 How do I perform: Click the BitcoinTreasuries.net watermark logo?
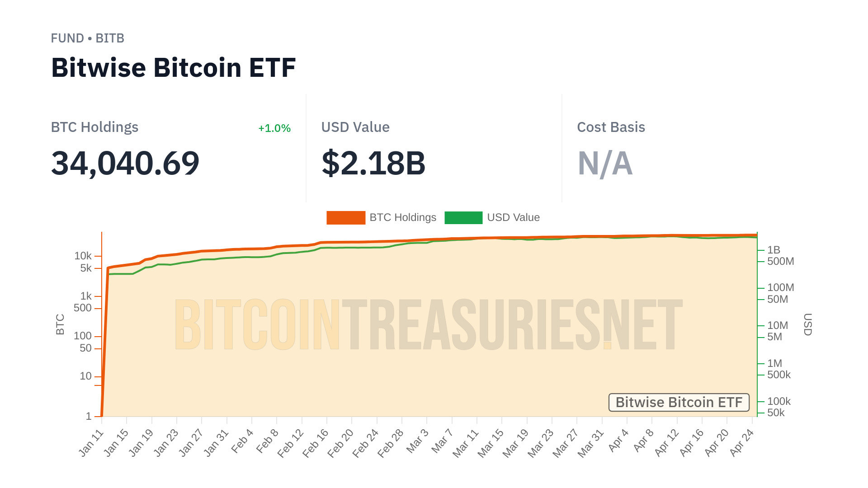[x=428, y=324]
